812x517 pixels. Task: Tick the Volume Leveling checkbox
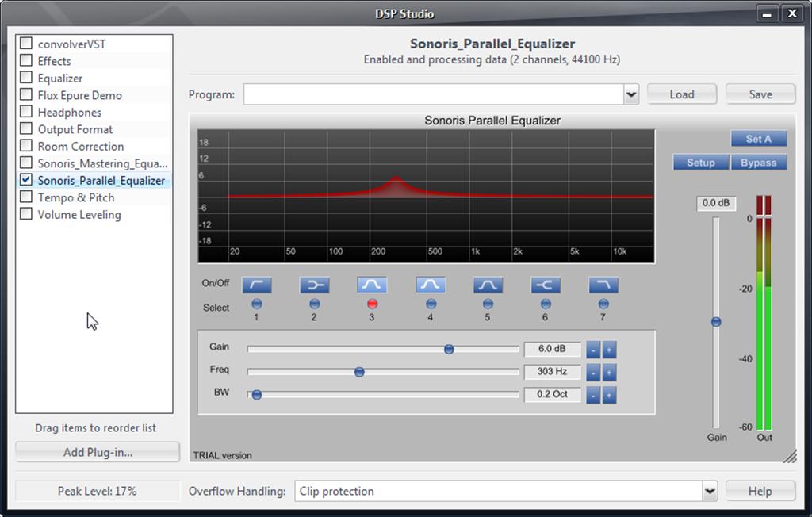tap(26, 214)
